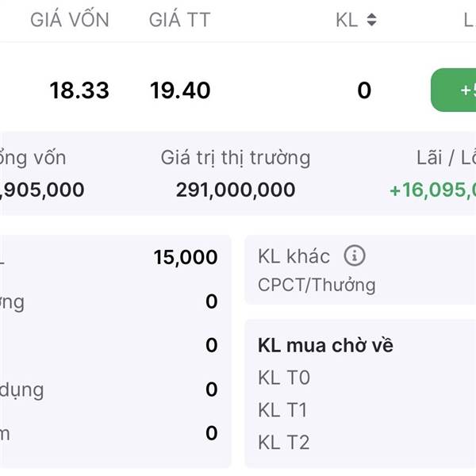Click the green +16,095 profit amount
Viewport: 476px width, 476px height.
[432, 190]
